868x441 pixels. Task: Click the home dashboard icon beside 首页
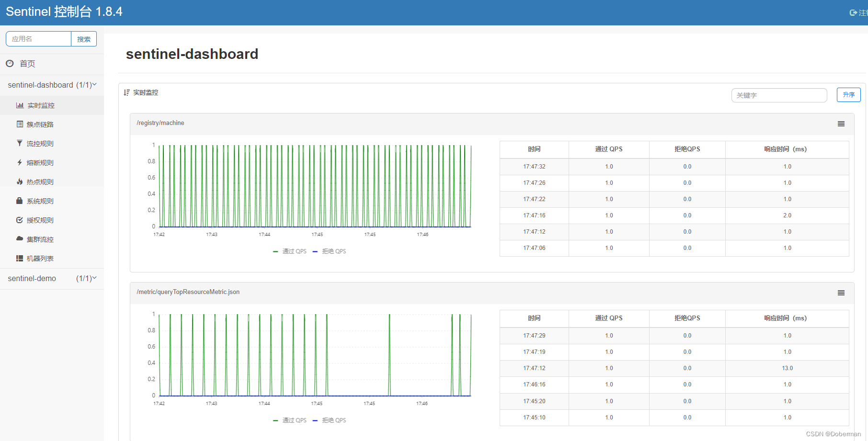pos(10,63)
